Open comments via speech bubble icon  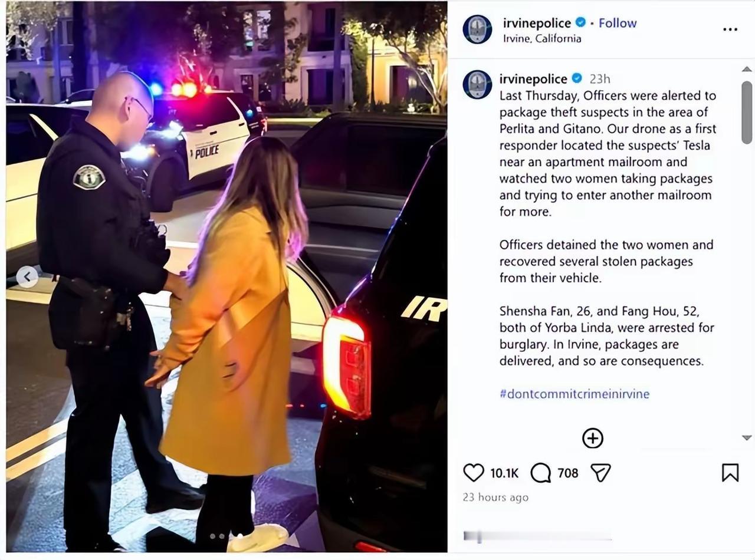click(x=540, y=473)
